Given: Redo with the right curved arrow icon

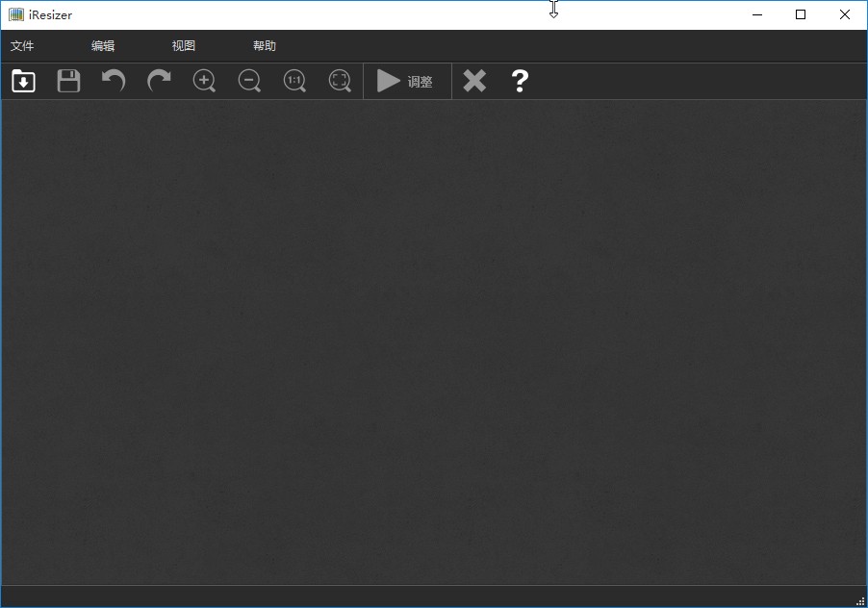Looking at the screenshot, I should pyautogui.click(x=159, y=81).
